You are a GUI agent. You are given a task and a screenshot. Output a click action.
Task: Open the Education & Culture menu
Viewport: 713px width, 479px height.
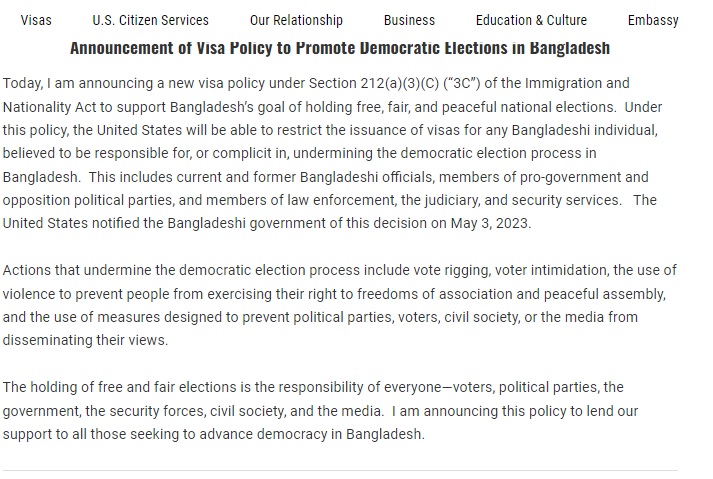tap(531, 20)
